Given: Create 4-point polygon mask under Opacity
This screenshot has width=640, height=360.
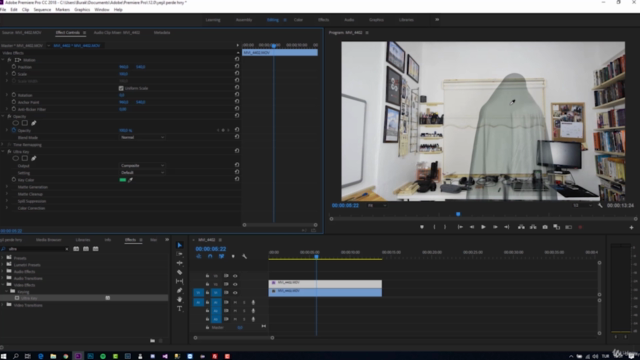Looking at the screenshot, I should (x=25, y=123).
